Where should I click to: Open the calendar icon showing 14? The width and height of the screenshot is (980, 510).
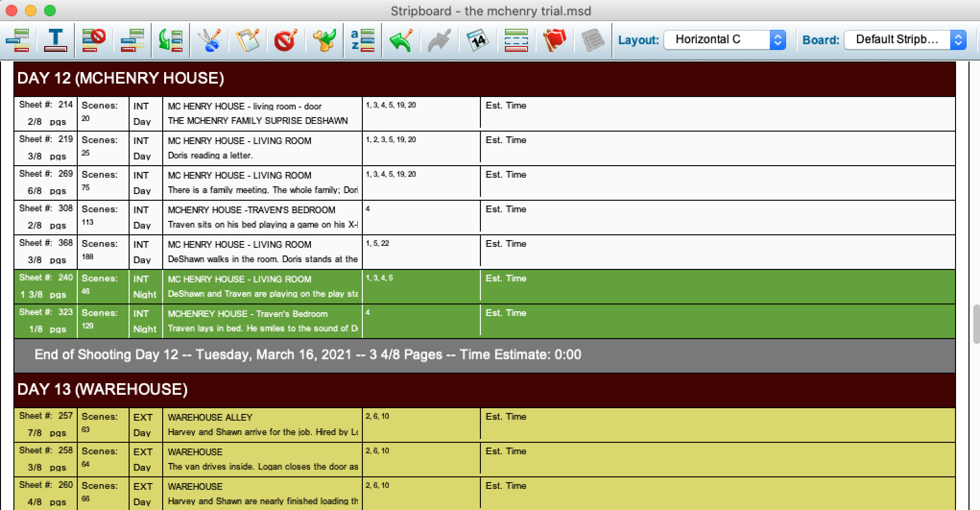(478, 40)
